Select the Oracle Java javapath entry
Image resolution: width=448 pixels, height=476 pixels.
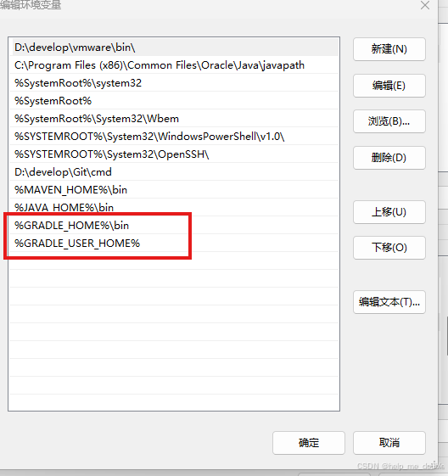click(174, 65)
